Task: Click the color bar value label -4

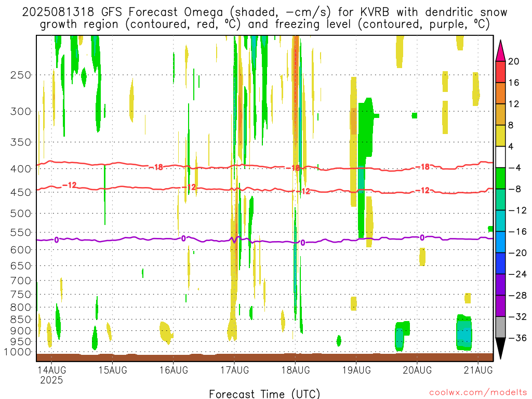Action: tap(515, 168)
